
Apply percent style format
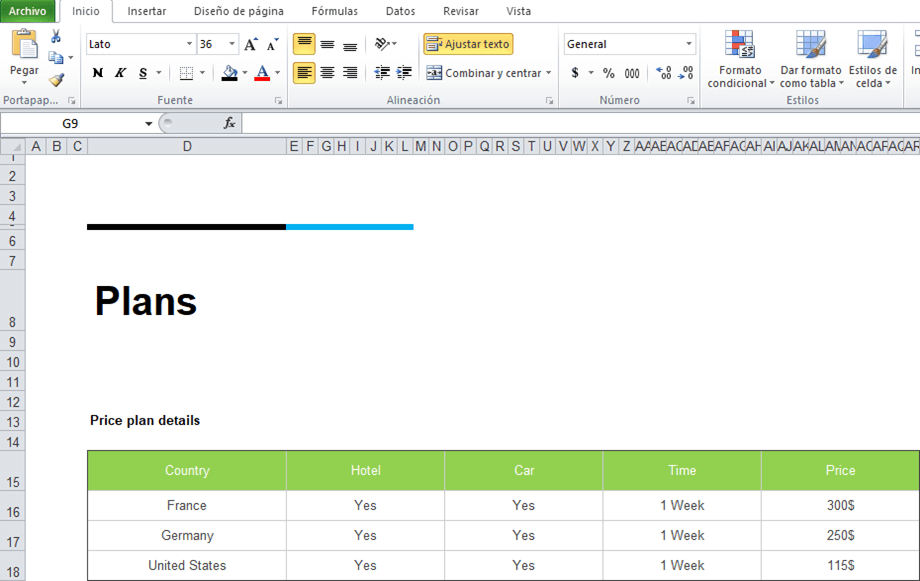pyautogui.click(x=609, y=73)
